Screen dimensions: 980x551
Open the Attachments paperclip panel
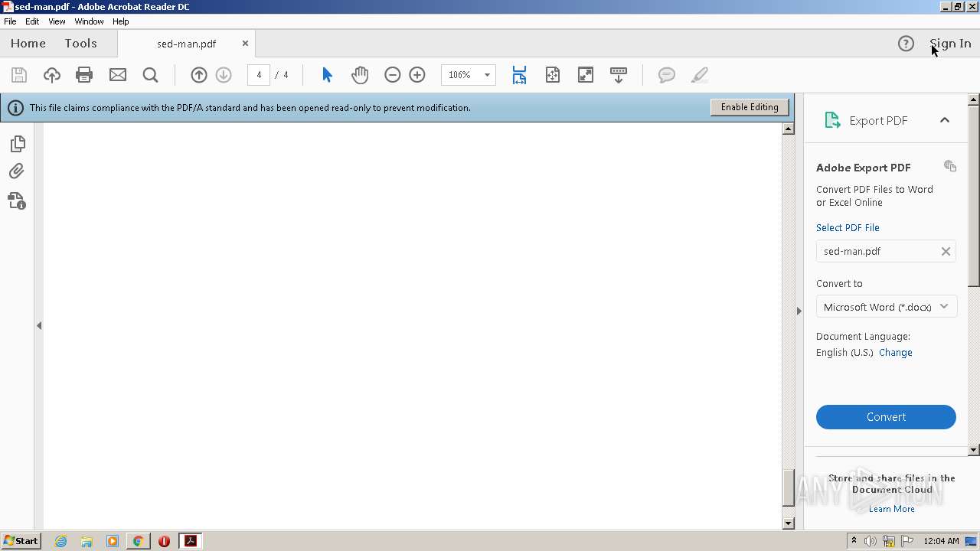click(17, 171)
